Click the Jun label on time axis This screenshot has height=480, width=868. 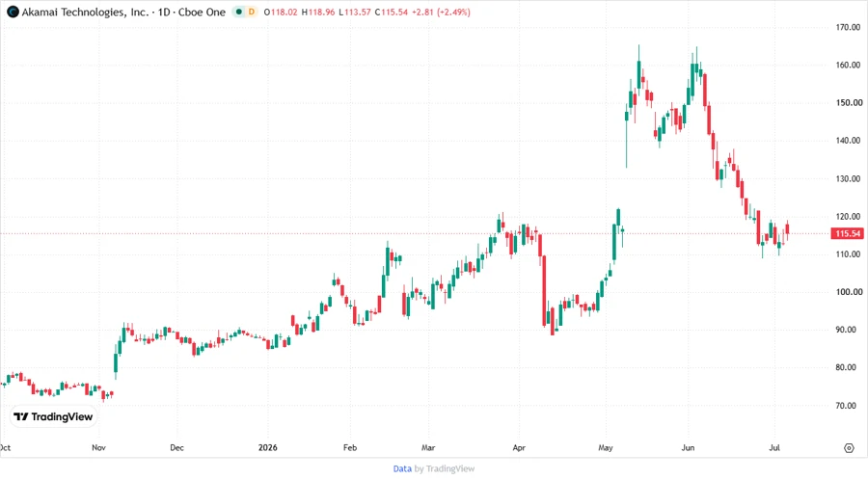pos(688,447)
